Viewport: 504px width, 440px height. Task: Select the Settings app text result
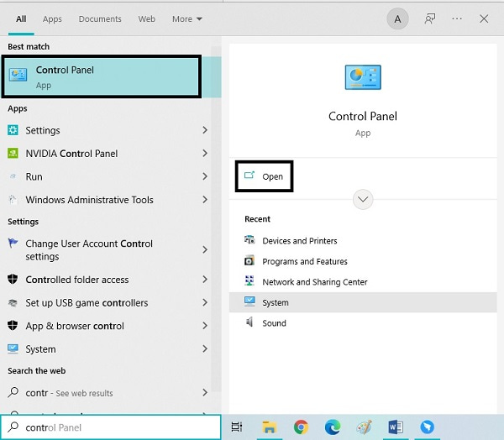pos(43,130)
